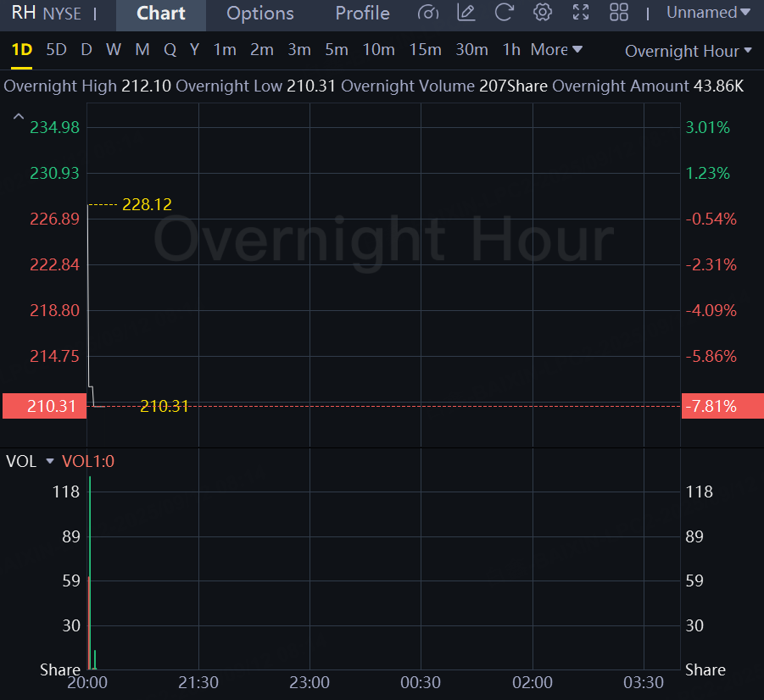Click the VOL1:0 indicator label

coord(88,461)
